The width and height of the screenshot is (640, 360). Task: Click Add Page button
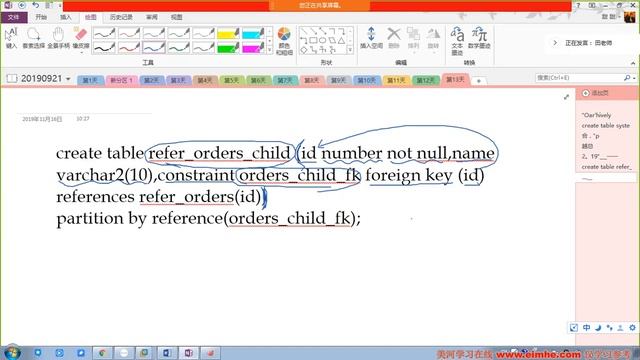tap(596, 93)
